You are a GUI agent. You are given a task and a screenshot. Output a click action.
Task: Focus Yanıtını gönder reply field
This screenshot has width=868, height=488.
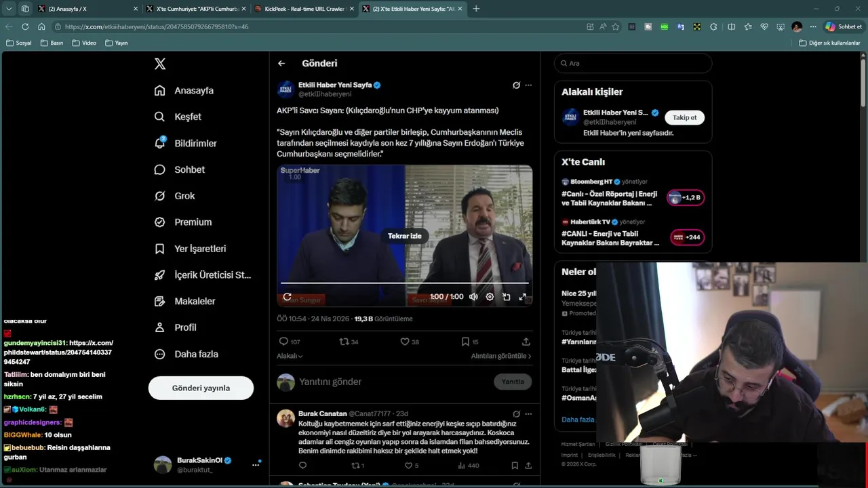coord(393,382)
